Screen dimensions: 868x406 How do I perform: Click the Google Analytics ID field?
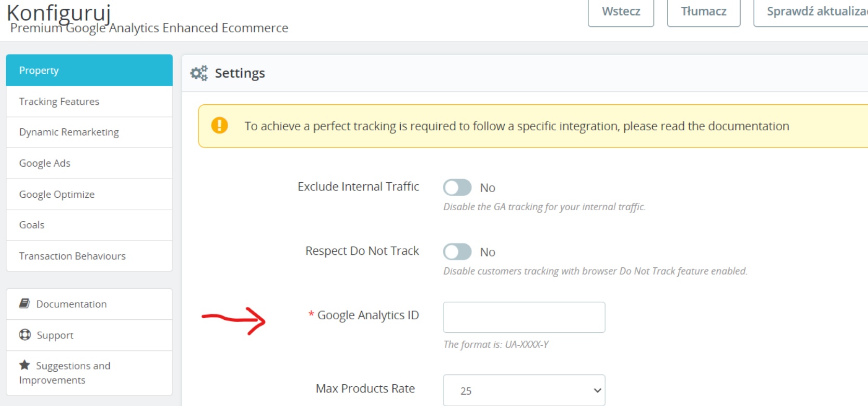524,317
